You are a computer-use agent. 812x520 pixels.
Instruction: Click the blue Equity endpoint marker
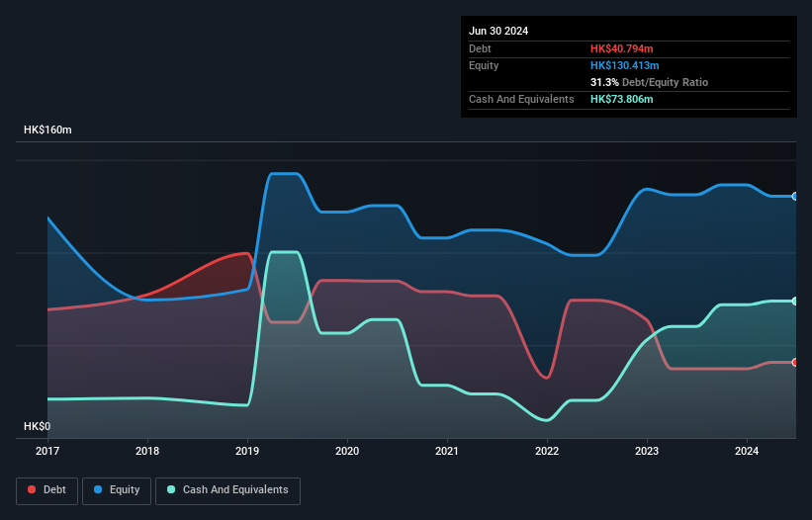(795, 196)
